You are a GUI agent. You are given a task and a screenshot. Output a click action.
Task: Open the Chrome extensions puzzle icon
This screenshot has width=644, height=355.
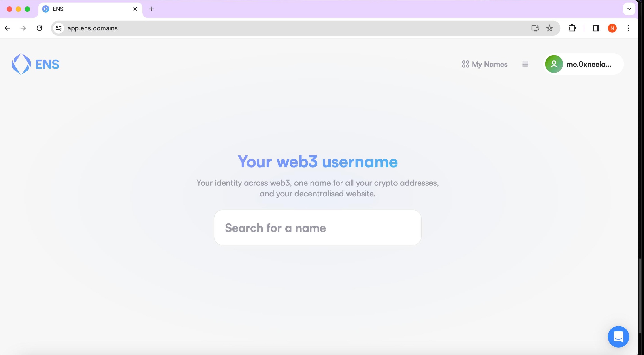click(x=572, y=28)
